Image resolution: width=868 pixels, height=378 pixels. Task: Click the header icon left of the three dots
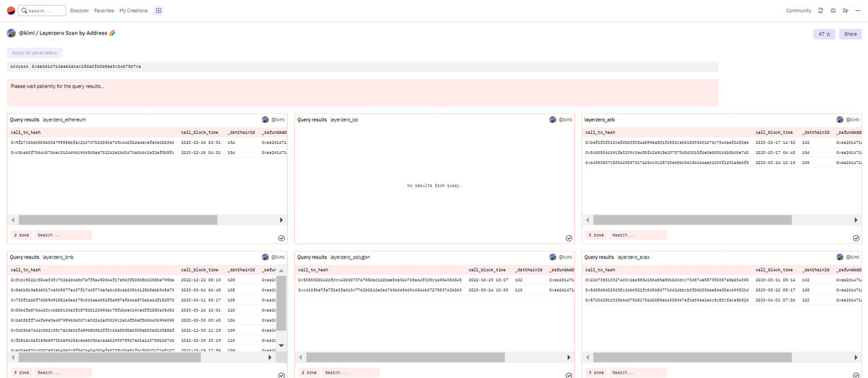[x=847, y=11]
